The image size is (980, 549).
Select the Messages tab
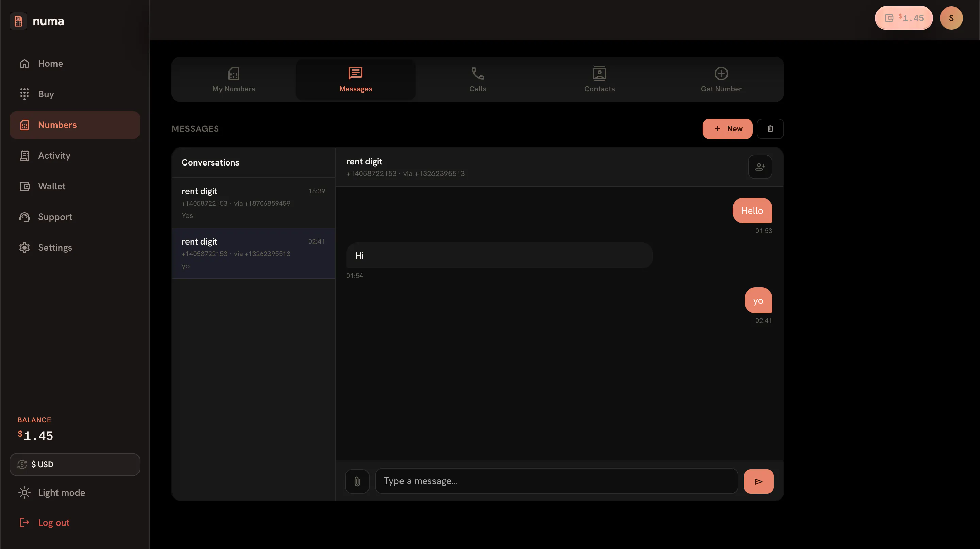356,80
